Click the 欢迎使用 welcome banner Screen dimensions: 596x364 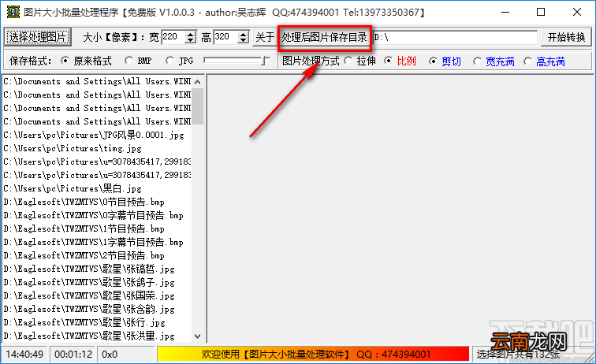point(313,354)
